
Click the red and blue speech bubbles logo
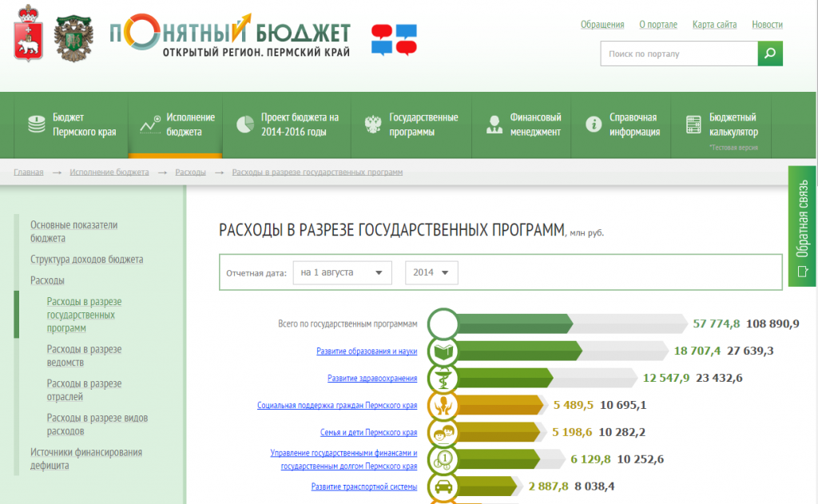(394, 40)
